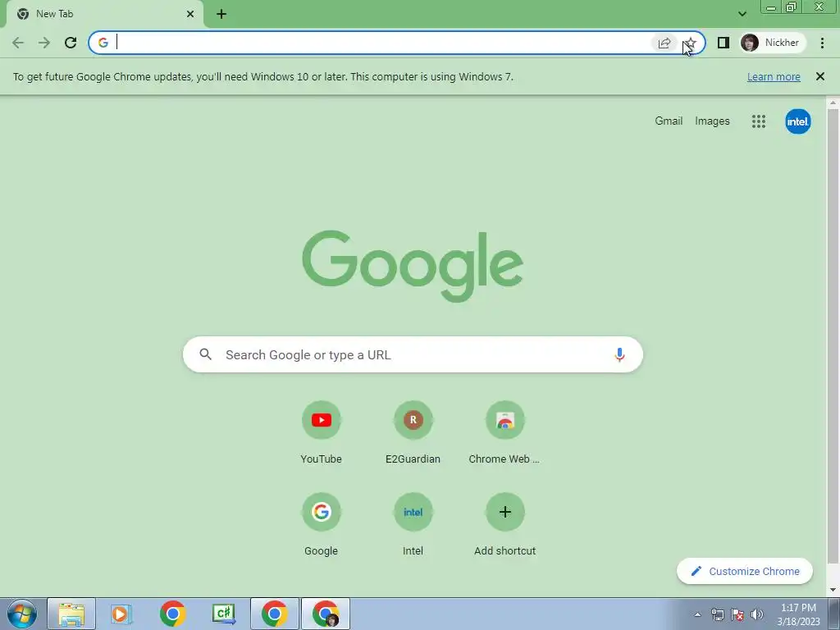
Task: Open the Learn more link
Action: [x=774, y=76]
